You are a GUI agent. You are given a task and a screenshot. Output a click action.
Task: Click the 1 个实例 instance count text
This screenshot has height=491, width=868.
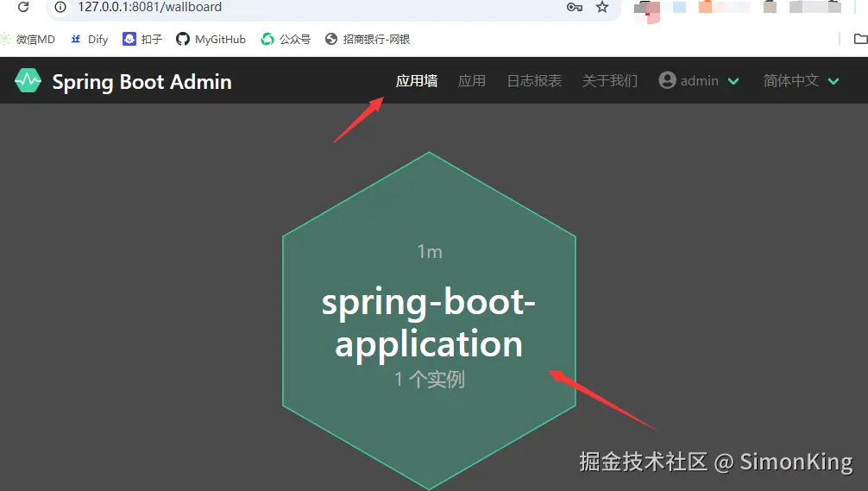[x=430, y=379]
